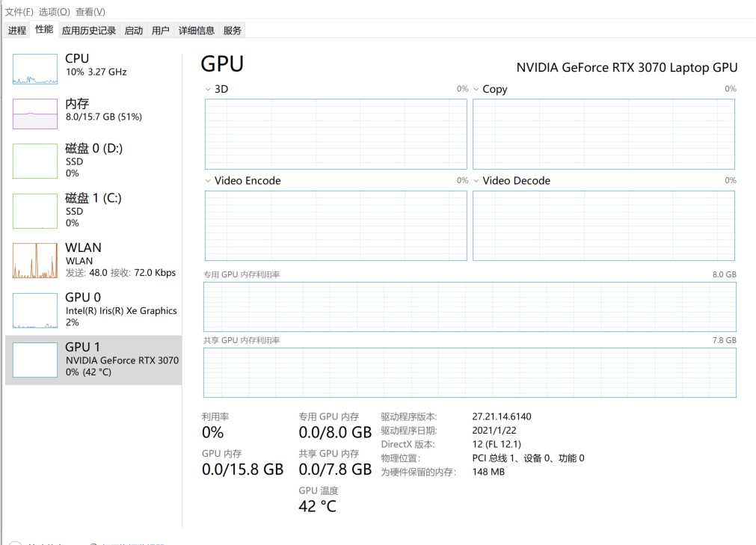
Task: Open the Copy engine dropdown chevron
Action: coord(476,89)
